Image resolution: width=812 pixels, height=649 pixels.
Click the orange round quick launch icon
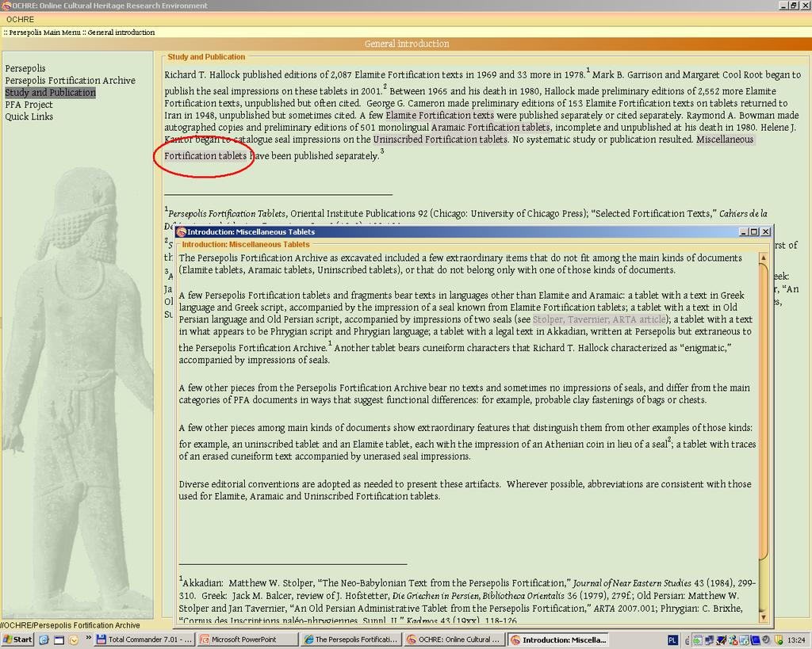click(74, 640)
